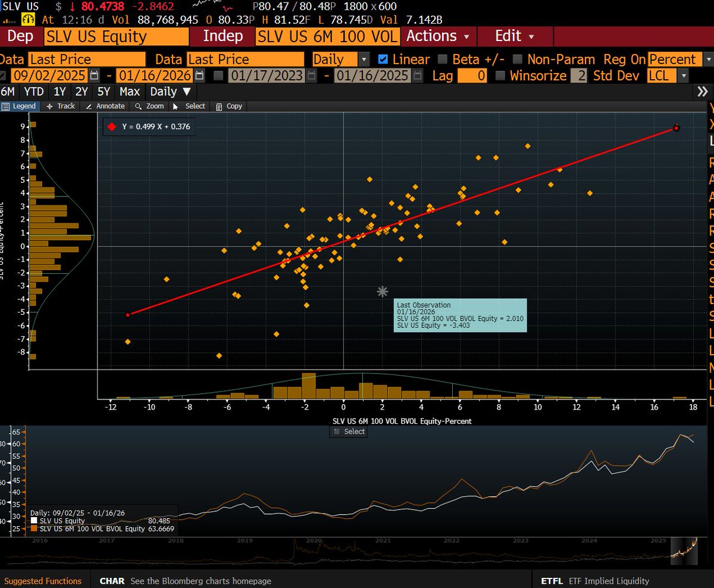The image size is (714, 588).
Task: Click the Legend toolbar button
Action: (19, 106)
